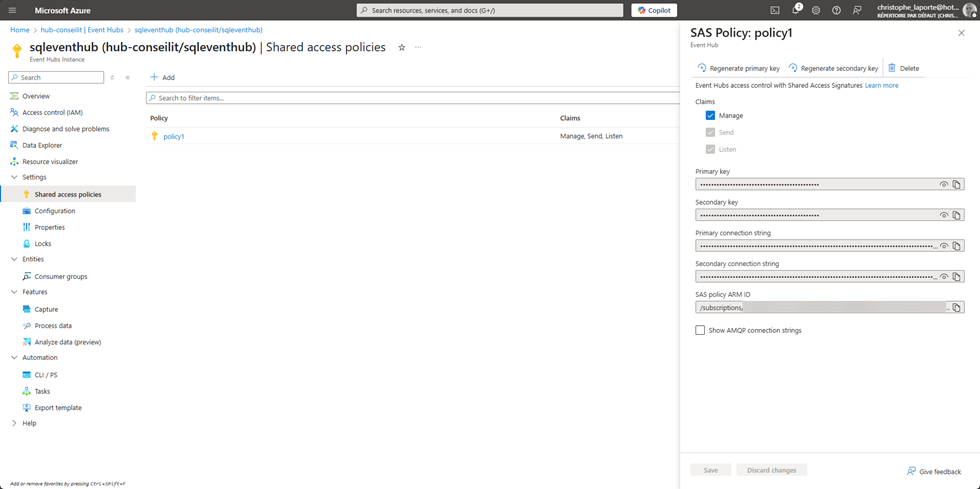Open the help question mark icon
The image size is (980, 489).
click(x=836, y=10)
